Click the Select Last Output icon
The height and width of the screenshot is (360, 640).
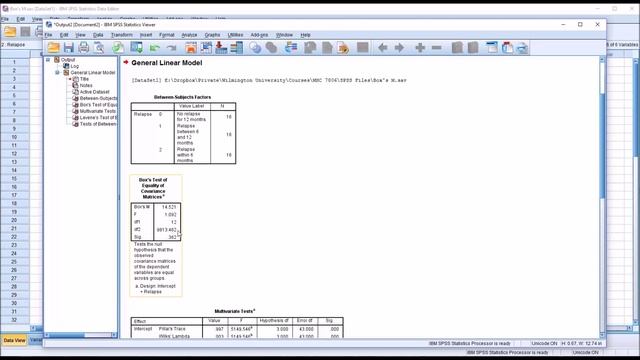(291, 48)
